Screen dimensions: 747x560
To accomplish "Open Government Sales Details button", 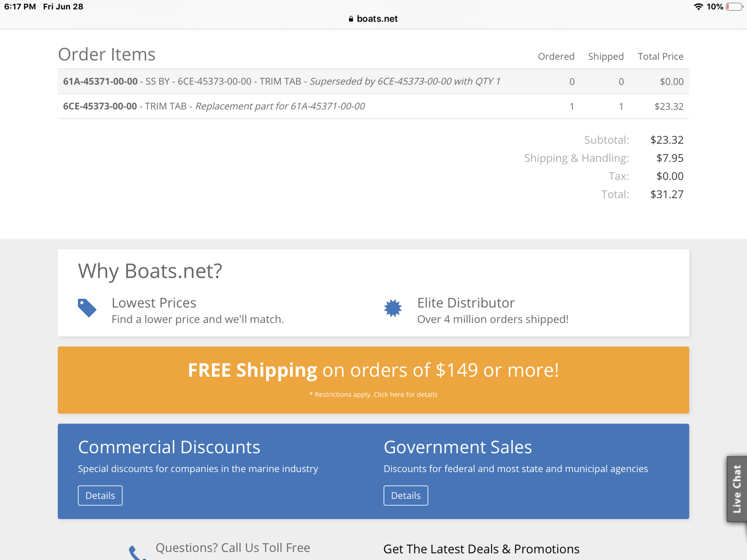I will pyautogui.click(x=406, y=495).
